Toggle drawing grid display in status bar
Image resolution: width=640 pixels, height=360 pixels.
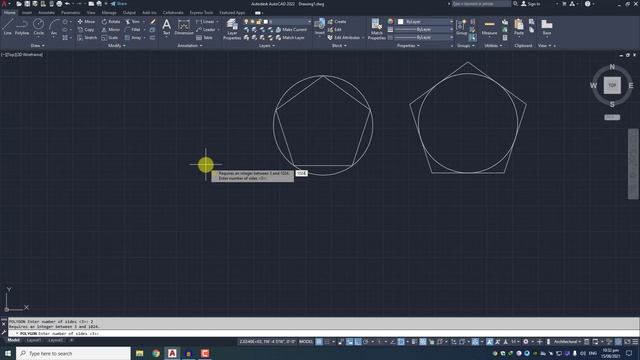(x=319, y=342)
